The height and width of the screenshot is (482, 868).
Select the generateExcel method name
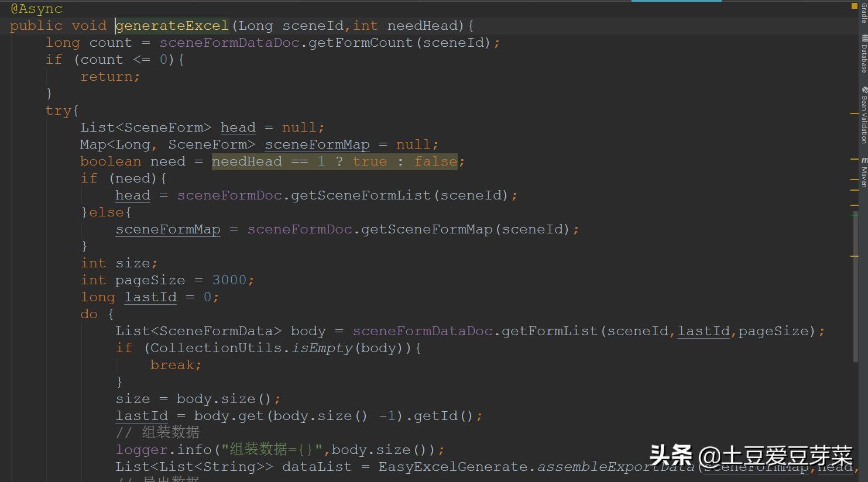coord(171,25)
